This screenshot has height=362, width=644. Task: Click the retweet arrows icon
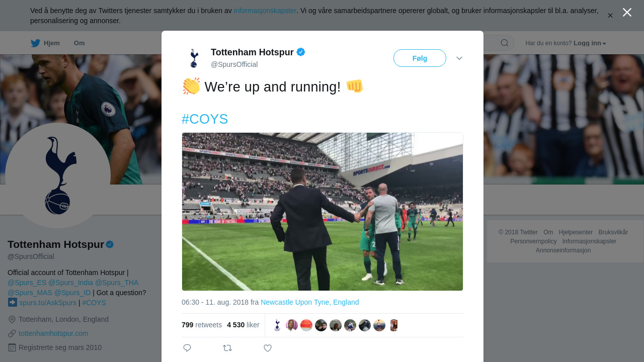point(227,348)
